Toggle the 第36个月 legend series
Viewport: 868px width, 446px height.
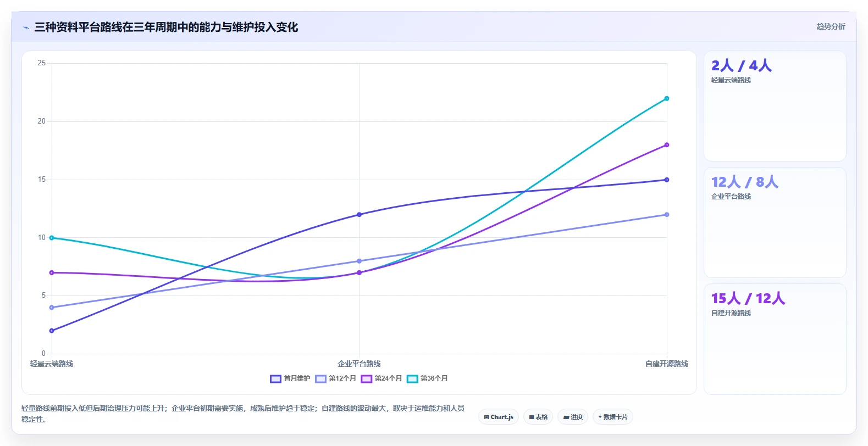[x=428, y=378]
